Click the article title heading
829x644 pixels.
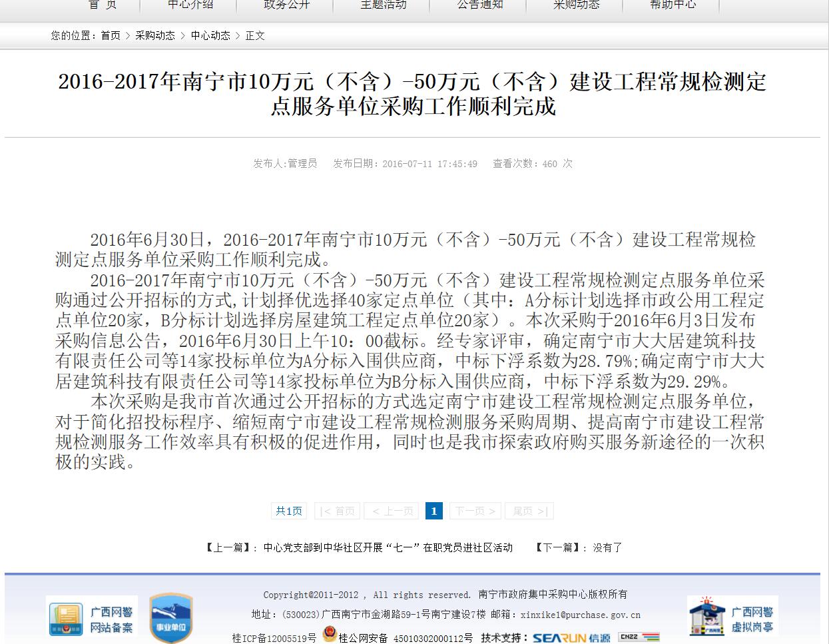413,94
